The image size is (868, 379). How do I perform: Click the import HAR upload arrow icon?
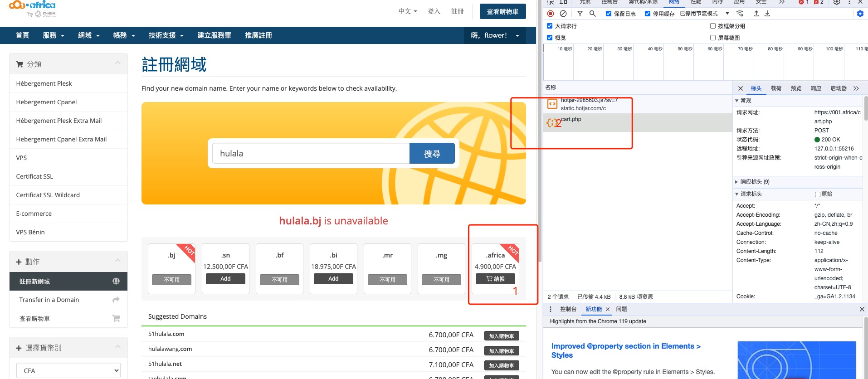[x=756, y=14]
